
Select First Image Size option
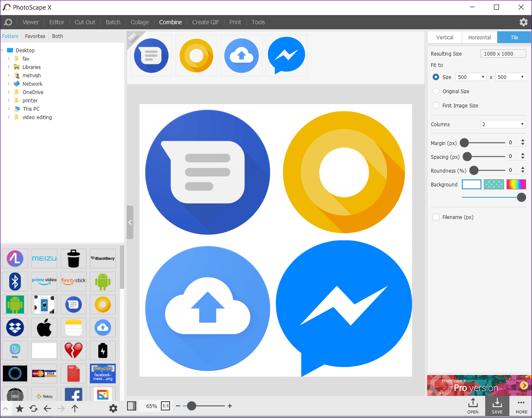pos(436,105)
